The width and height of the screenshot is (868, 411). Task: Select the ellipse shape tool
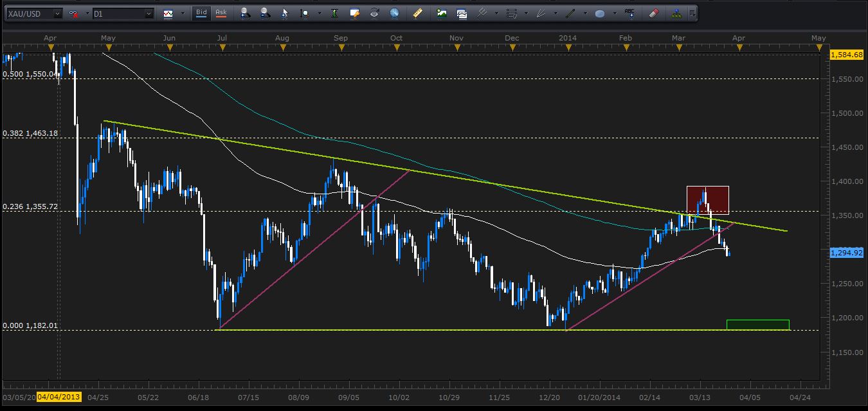600,14
